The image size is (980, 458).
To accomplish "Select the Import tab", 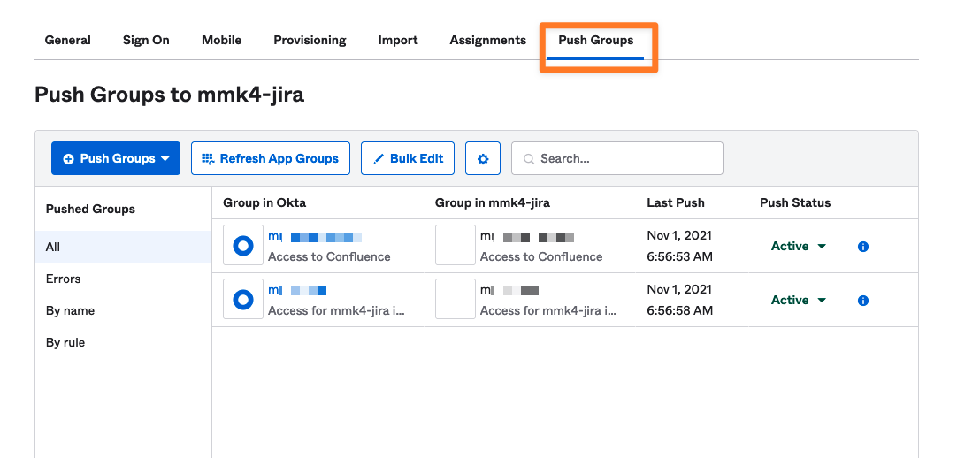I will (x=397, y=40).
